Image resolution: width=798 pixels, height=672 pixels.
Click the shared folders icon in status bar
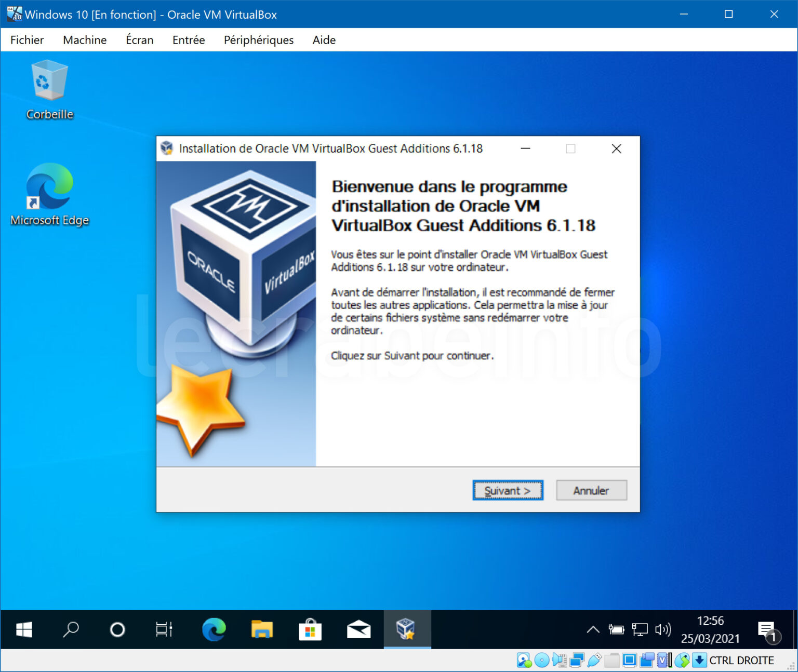tap(611, 661)
